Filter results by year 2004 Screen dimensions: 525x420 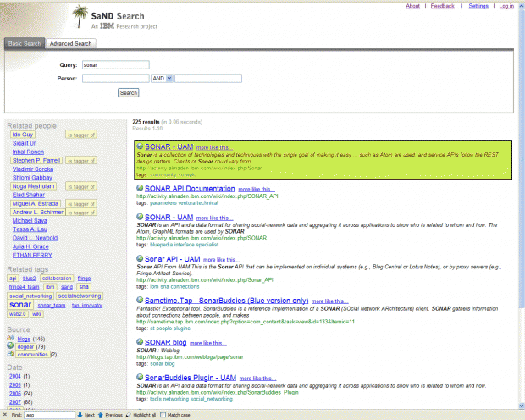(15, 377)
